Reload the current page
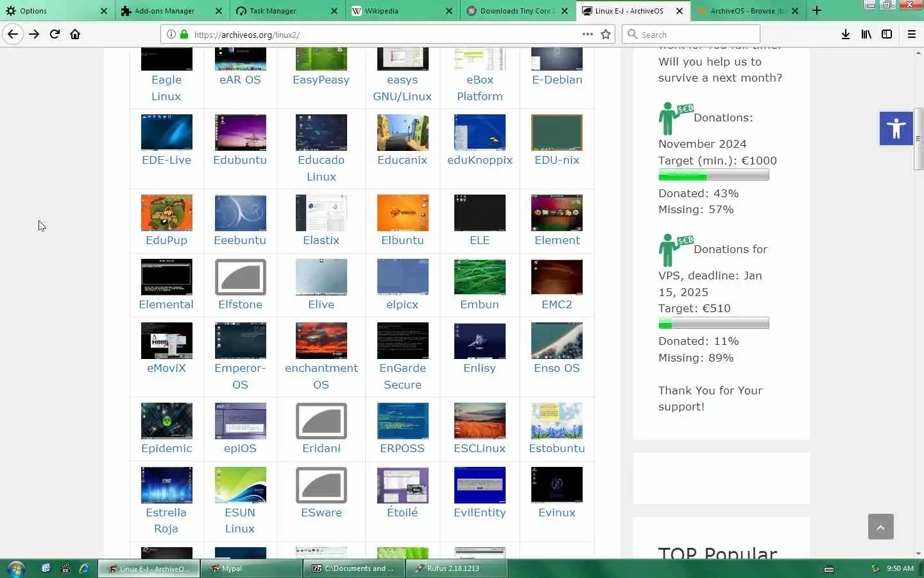The height and width of the screenshot is (578, 924). (55, 34)
